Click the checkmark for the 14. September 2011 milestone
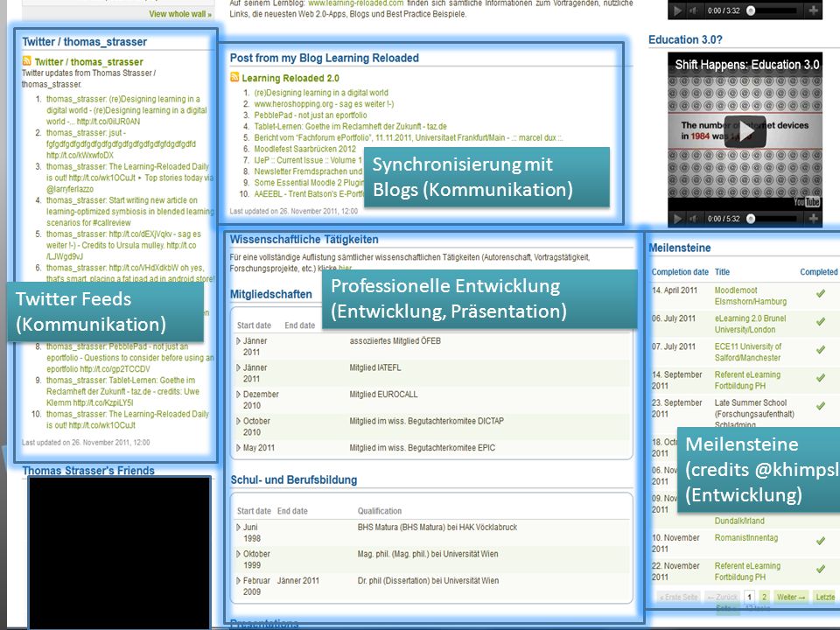 pos(820,378)
